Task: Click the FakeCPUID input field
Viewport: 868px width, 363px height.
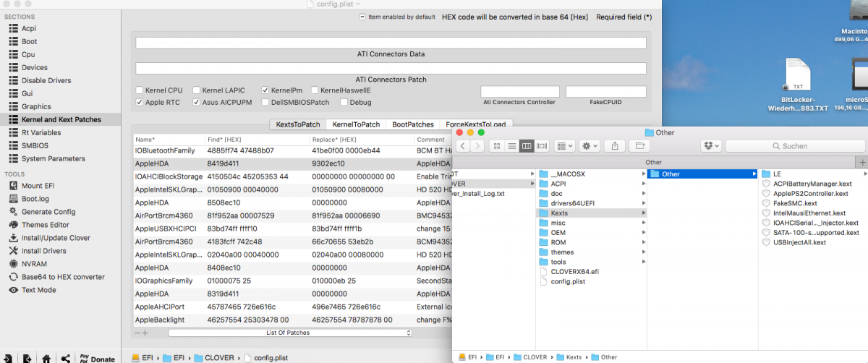Action: tap(605, 91)
